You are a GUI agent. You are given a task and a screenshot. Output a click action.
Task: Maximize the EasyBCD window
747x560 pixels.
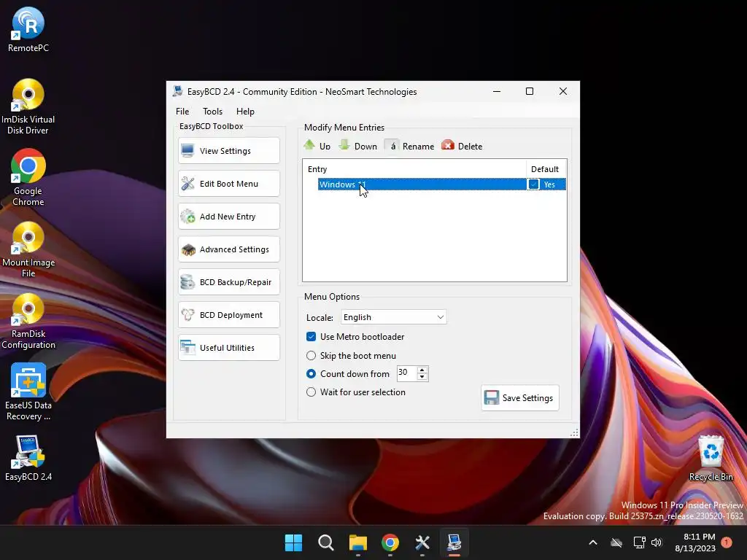click(x=530, y=91)
